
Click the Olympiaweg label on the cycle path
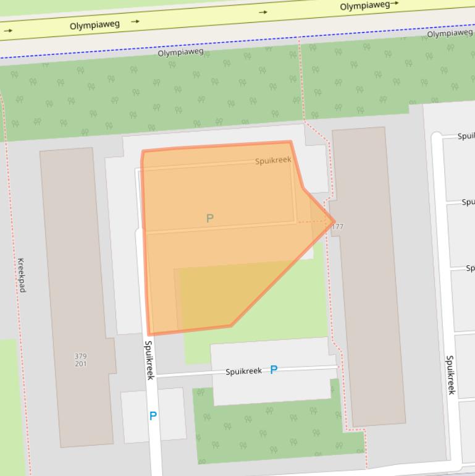click(x=180, y=53)
